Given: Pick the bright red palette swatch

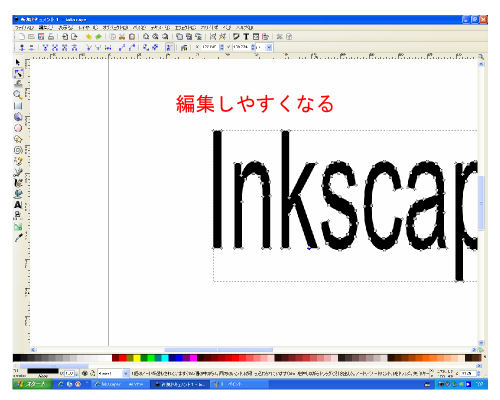Looking at the screenshot, I should 122,358.
